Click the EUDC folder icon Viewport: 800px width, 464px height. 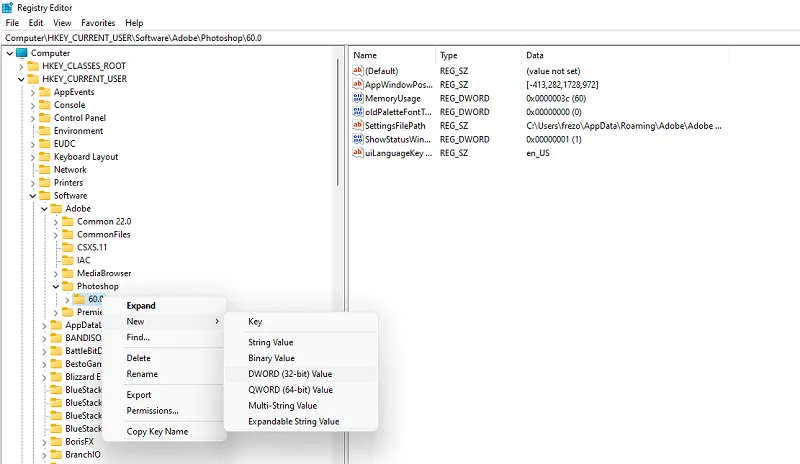pos(45,143)
